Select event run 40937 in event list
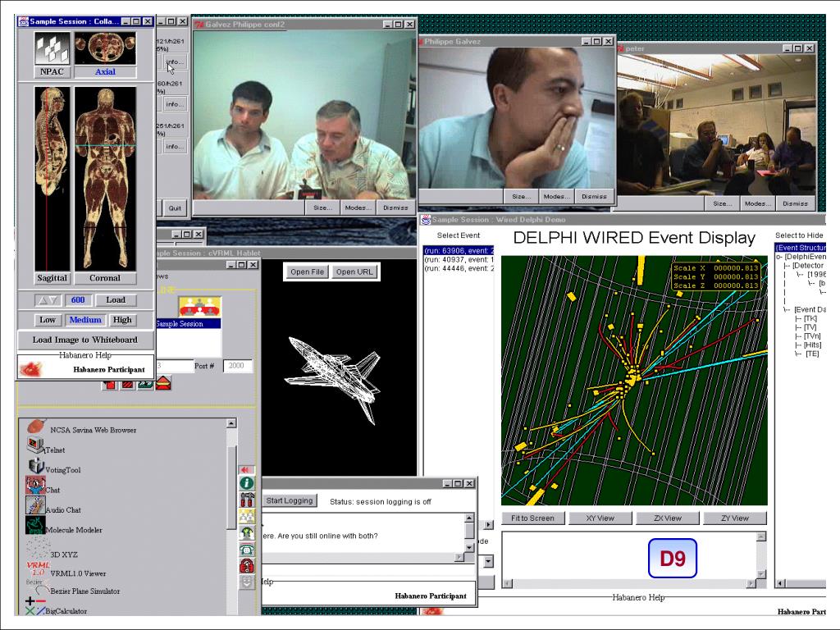 459,259
